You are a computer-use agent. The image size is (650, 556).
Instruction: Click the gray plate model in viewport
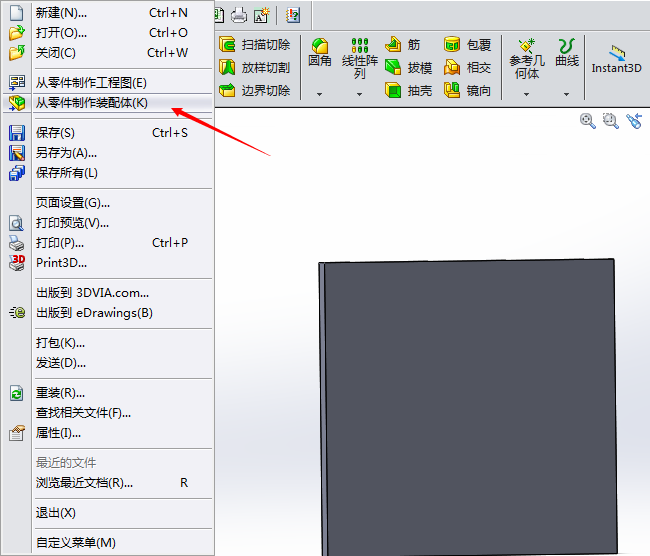click(x=468, y=407)
